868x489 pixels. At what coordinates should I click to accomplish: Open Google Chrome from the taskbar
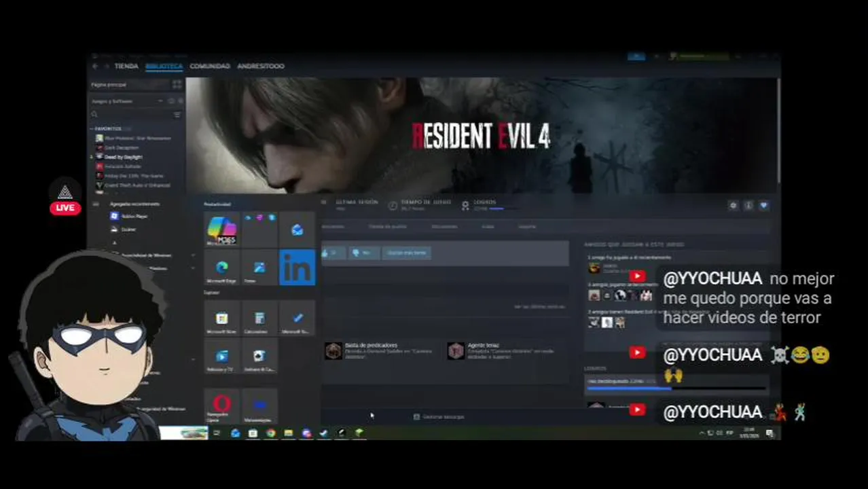coord(270,433)
